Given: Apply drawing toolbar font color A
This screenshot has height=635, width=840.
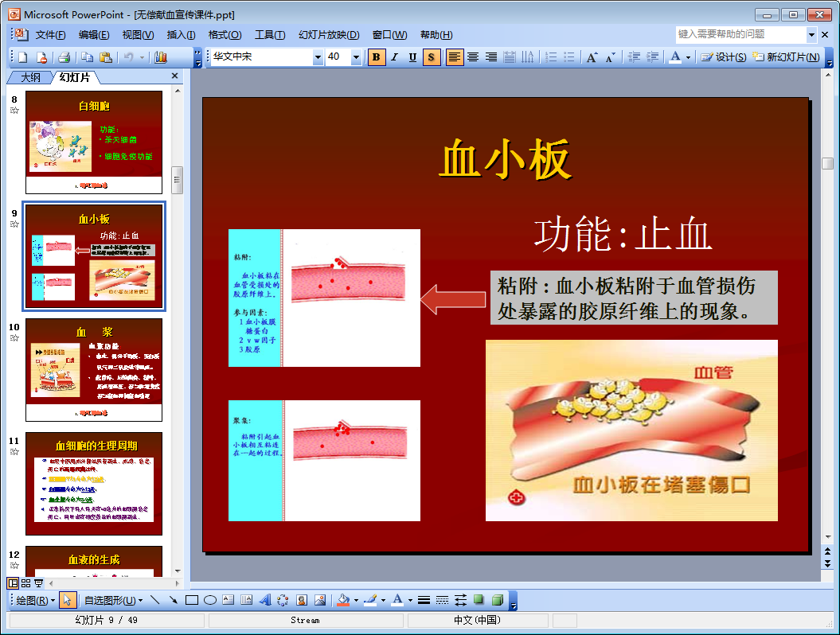Looking at the screenshot, I should 397,600.
